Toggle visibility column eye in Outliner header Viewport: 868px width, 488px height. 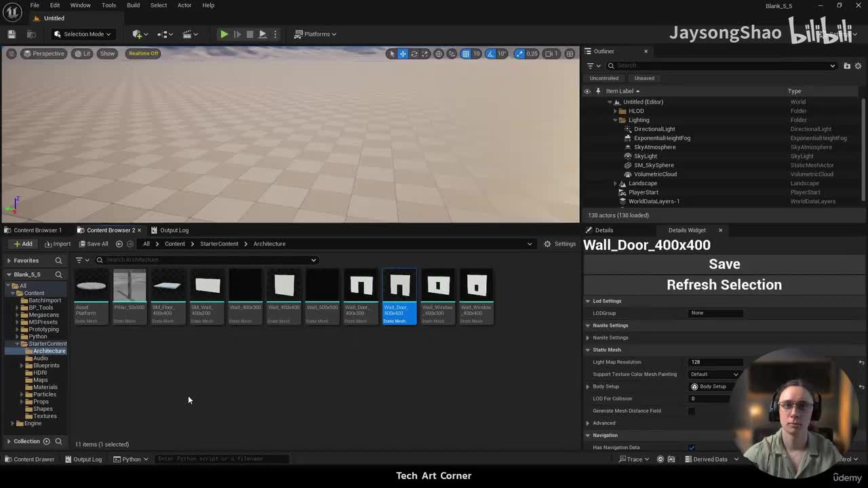[x=587, y=91]
